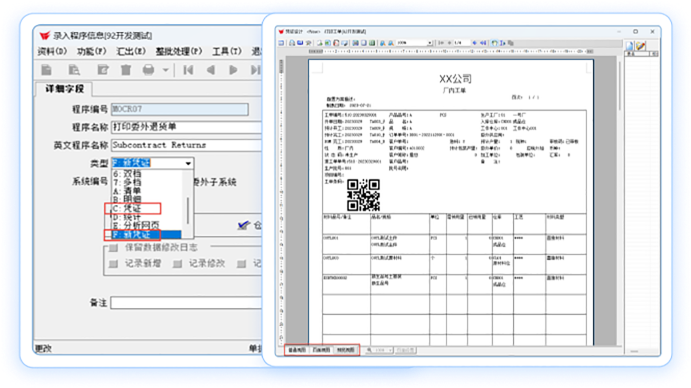Switch to the 页面视图 tab at the bottom
This screenshot has width=691, height=388.
[x=321, y=350]
